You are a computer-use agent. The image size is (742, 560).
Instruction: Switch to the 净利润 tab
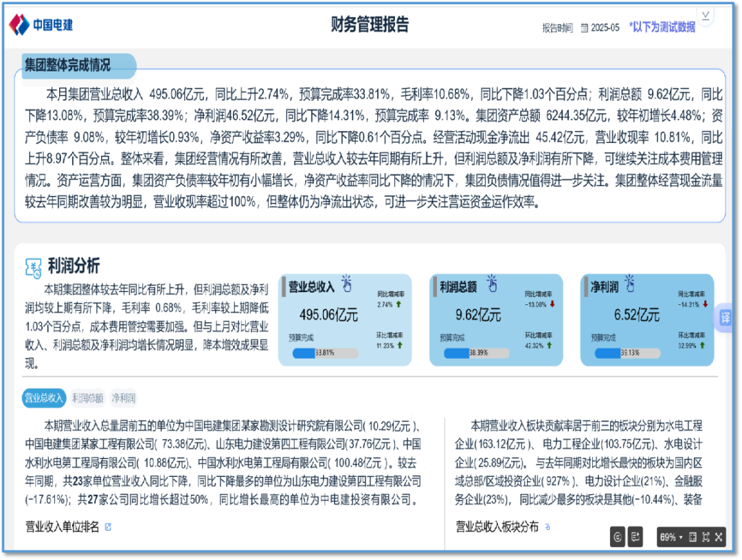[x=124, y=398]
